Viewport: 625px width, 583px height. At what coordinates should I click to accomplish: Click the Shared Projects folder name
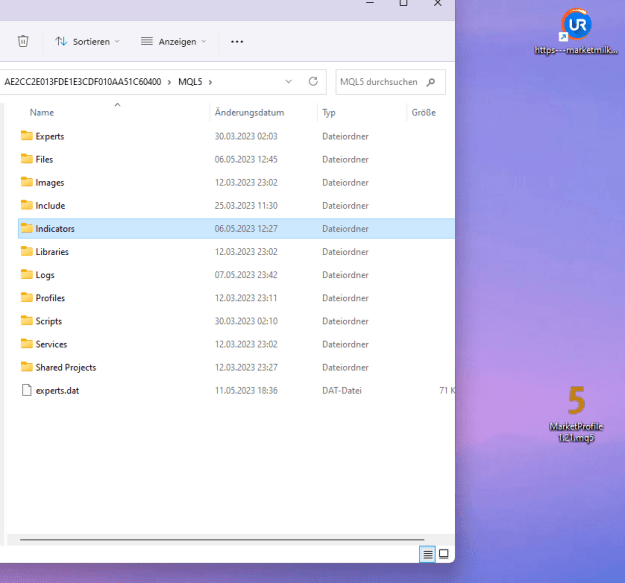(66, 367)
